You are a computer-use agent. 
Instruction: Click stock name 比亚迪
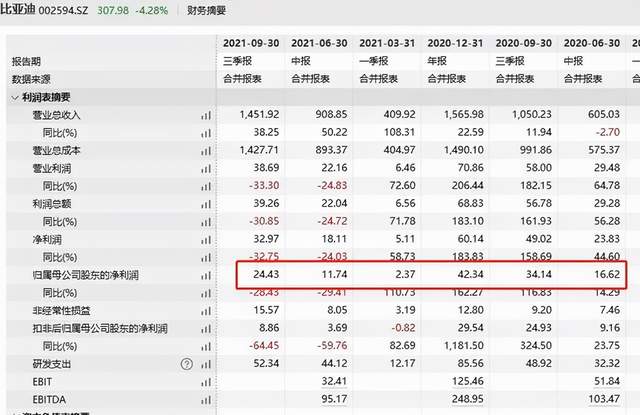point(17,9)
